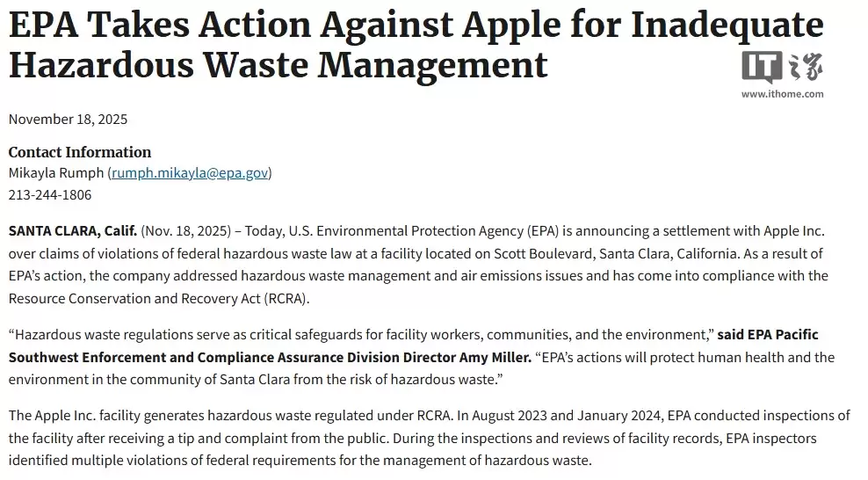Click the Contact Information heading
Viewport: 868px width, 480px height.
[80, 152]
